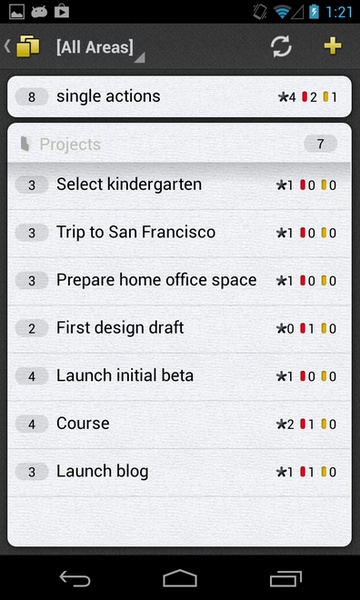Viewport: 360px width, 600px height.
Task: Open Select kindergarten project
Action: point(179,186)
